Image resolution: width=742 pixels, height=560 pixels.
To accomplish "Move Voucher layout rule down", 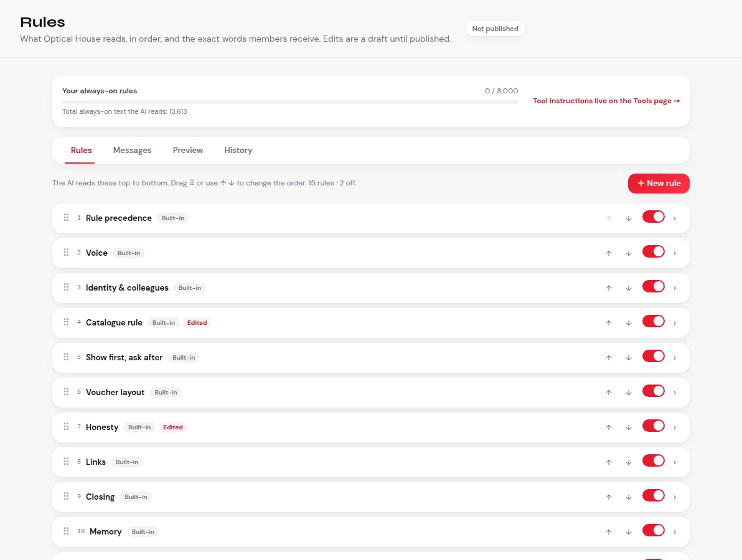I will coord(629,393).
